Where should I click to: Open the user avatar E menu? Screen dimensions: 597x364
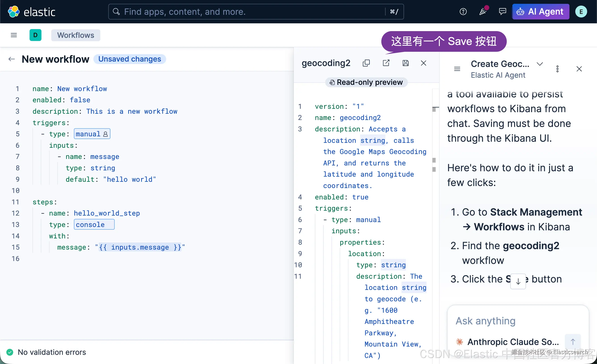coord(581,12)
